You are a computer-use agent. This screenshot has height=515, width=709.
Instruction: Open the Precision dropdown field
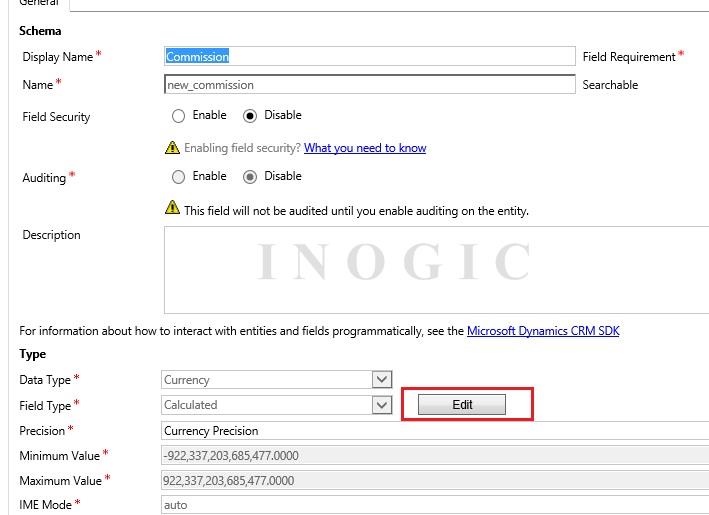click(435, 431)
